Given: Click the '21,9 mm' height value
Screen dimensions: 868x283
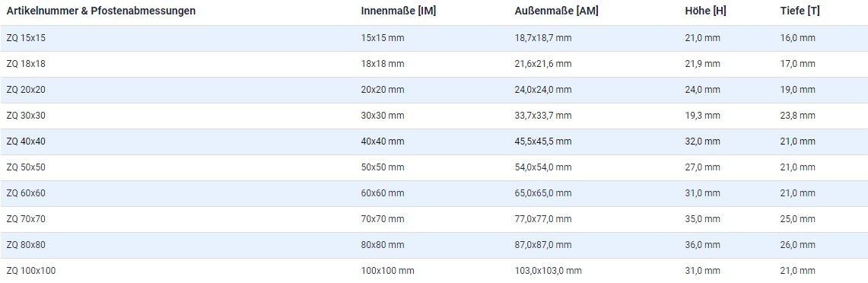Looking at the screenshot, I should (702, 64).
